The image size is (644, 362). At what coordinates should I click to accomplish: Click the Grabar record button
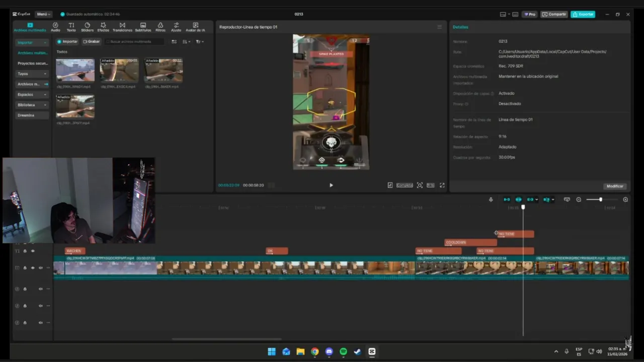coord(92,42)
